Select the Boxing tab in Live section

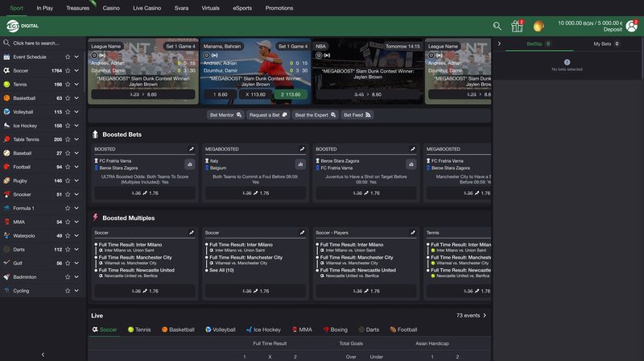click(335, 330)
